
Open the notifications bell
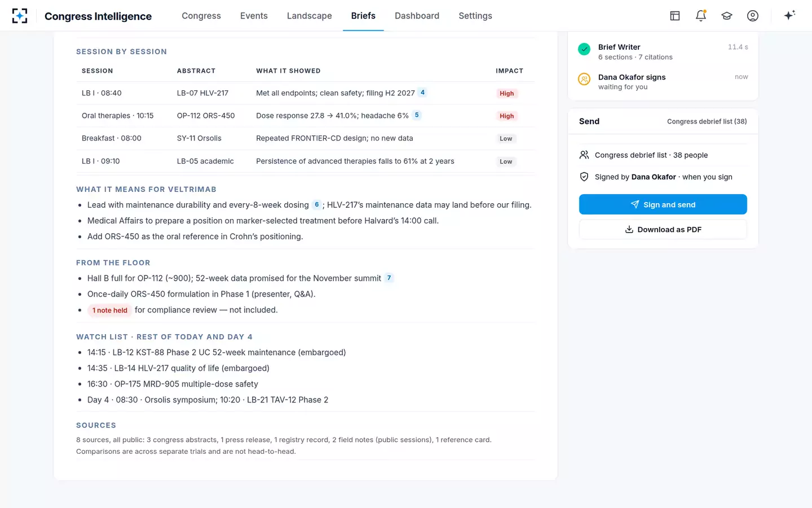click(701, 16)
